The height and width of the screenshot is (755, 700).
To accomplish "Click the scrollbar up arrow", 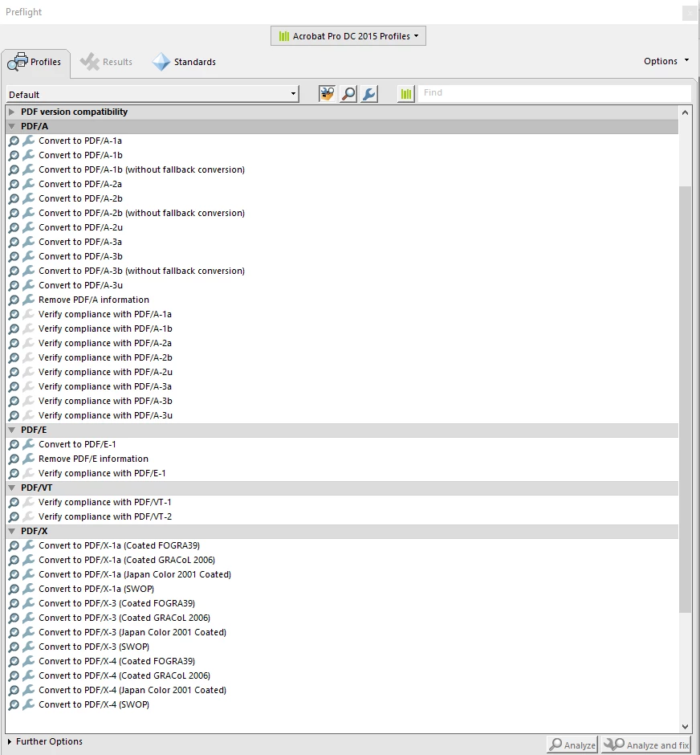I will click(x=685, y=112).
